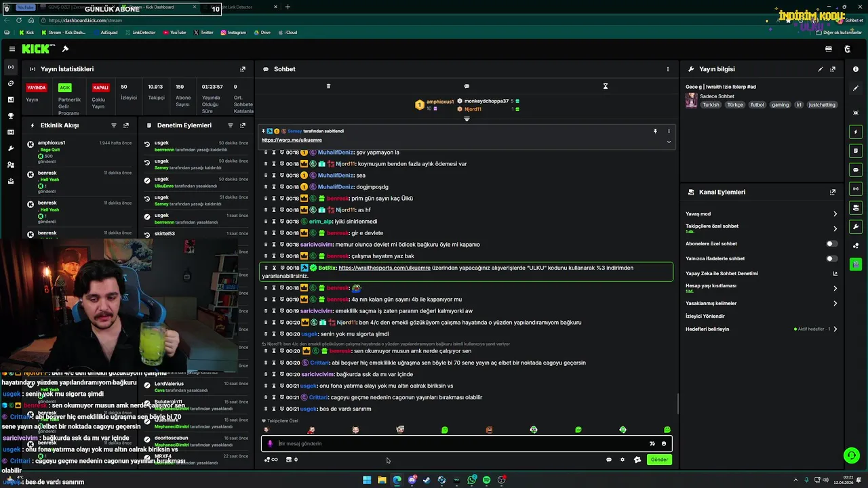Expand Hedefleri belirleyin goals
The width and height of the screenshot is (868, 488).
click(x=835, y=329)
